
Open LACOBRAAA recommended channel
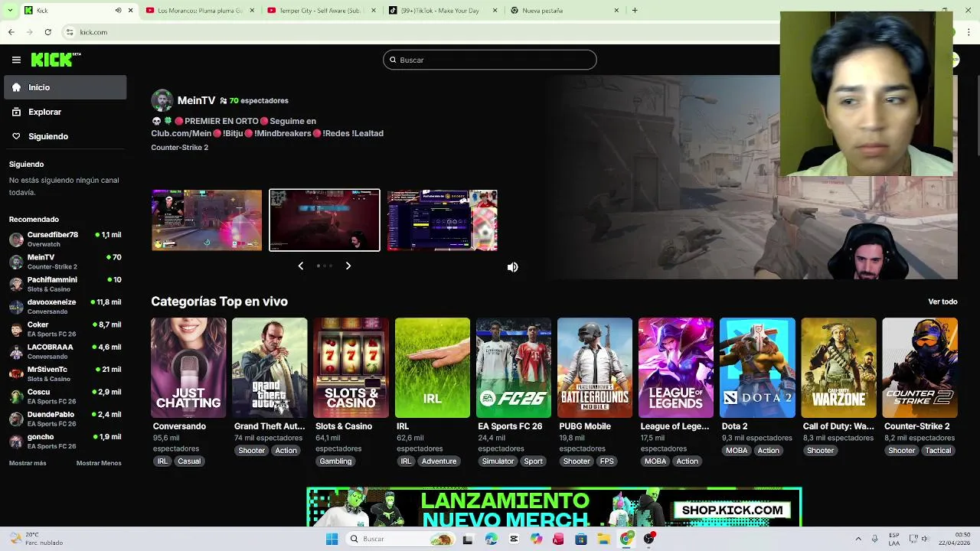click(65, 351)
